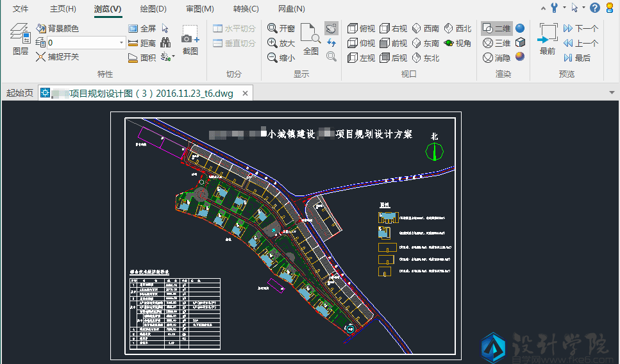Viewport: 620px width, 364px height.
Task: Switch to 仰视 bottom view
Action: pyautogui.click(x=361, y=43)
